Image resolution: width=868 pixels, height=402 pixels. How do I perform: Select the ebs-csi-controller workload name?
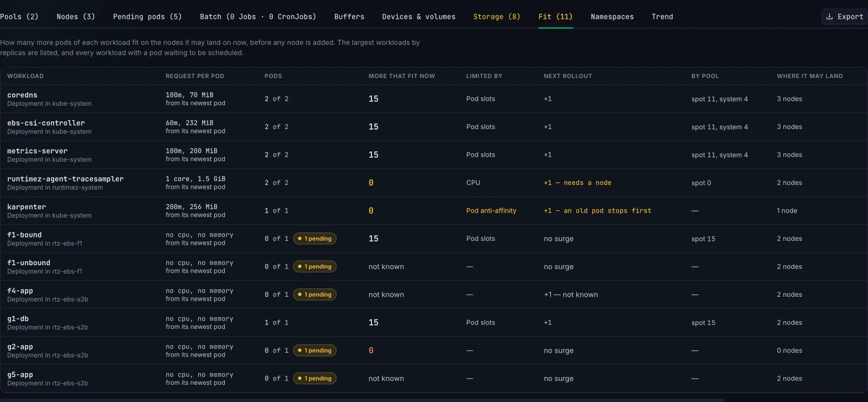[46, 123]
